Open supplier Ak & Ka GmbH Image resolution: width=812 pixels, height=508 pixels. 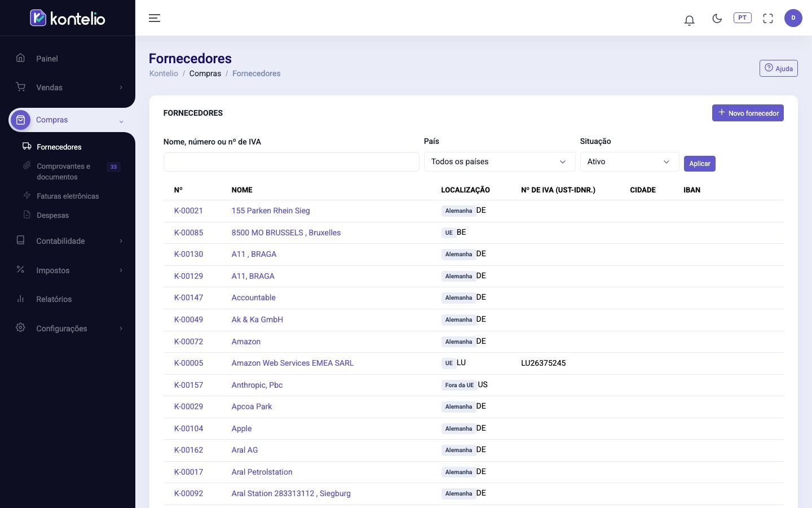(257, 319)
